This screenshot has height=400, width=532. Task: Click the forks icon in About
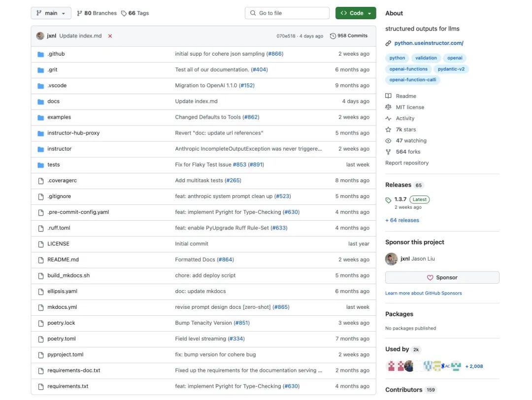388,152
